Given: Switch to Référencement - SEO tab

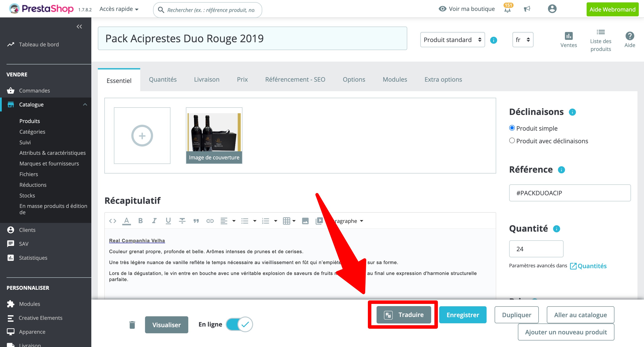Looking at the screenshot, I should click(x=295, y=79).
